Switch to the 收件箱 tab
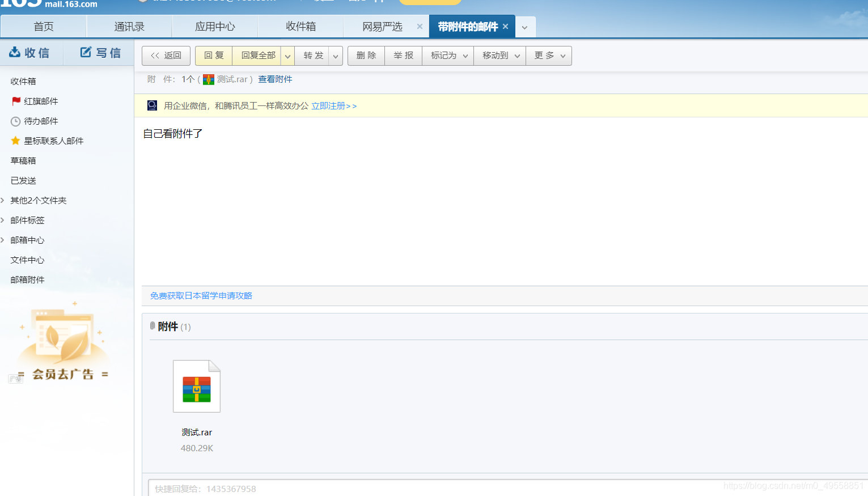The height and width of the screenshot is (496, 868). tap(300, 27)
